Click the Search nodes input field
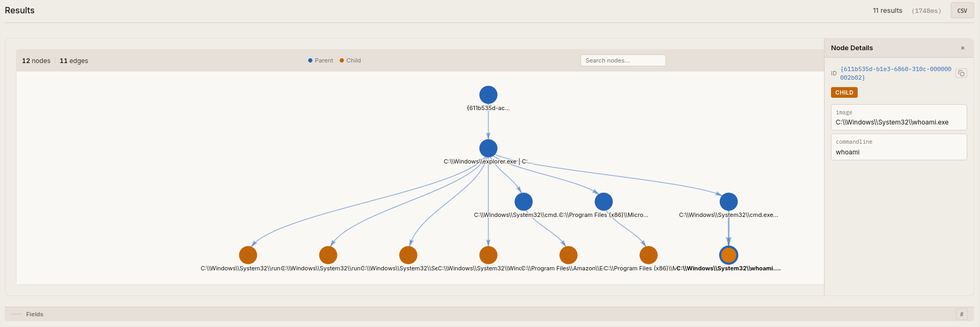980x327 pixels. coord(623,60)
